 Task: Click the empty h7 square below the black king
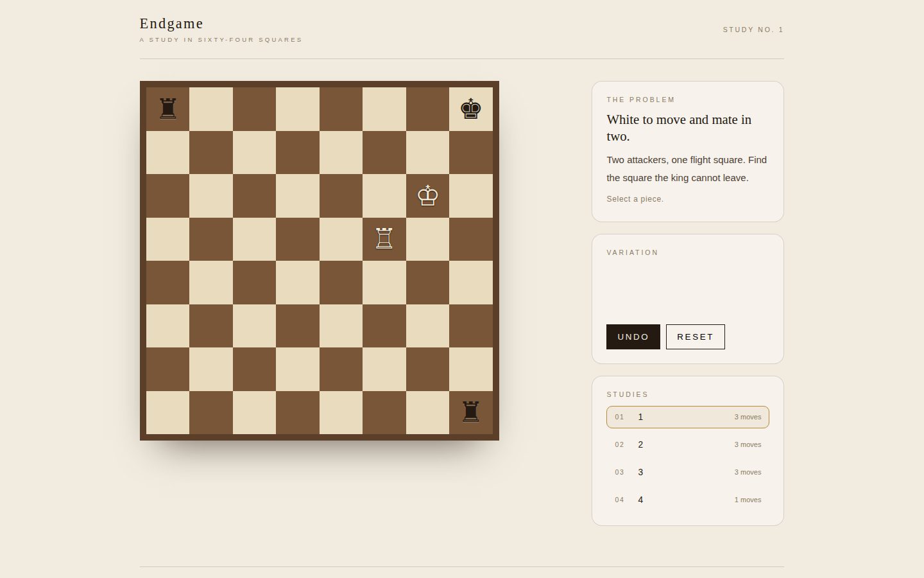point(471,152)
